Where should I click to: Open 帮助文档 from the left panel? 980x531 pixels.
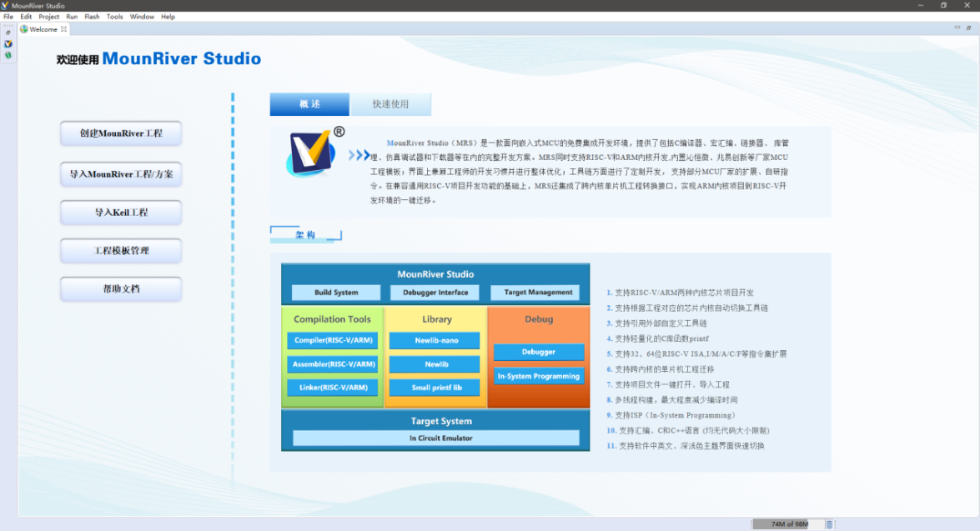(120, 289)
